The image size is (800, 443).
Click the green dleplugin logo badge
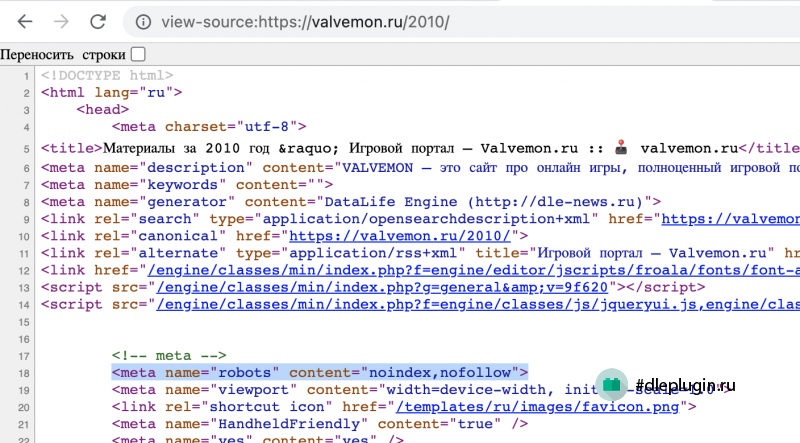click(611, 384)
